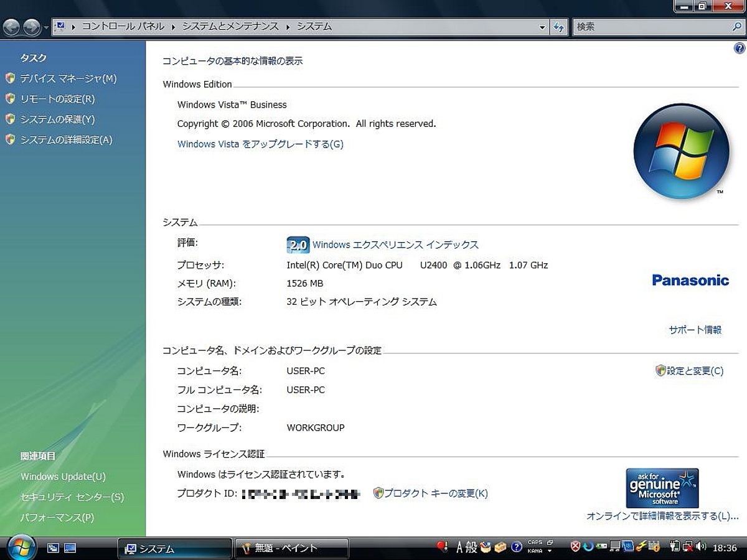Select システムとメンテナンス breadcrumb
This screenshot has width=747, height=560.
[x=230, y=27]
